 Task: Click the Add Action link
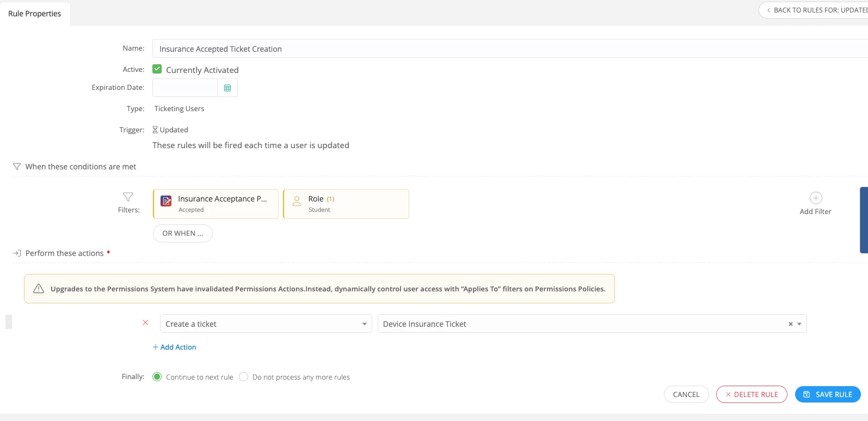(175, 347)
